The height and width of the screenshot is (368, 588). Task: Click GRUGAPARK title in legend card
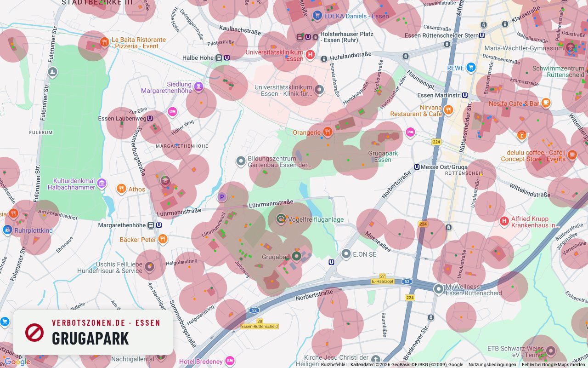(x=90, y=339)
